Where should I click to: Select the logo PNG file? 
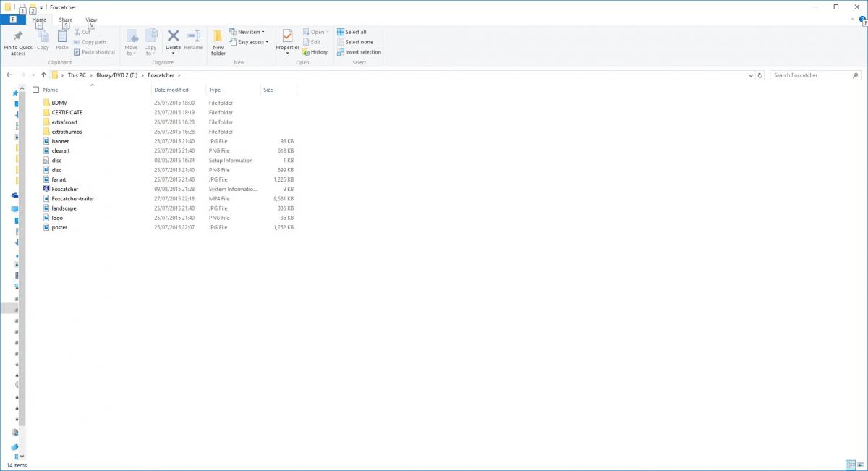click(x=57, y=218)
